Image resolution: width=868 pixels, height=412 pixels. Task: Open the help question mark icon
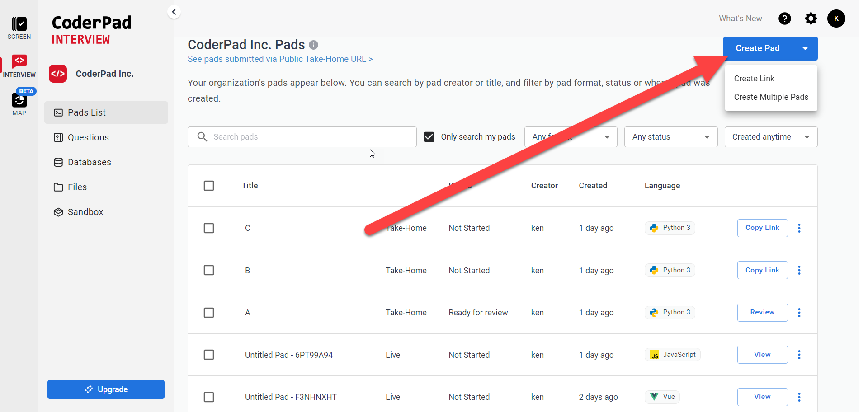785,19
